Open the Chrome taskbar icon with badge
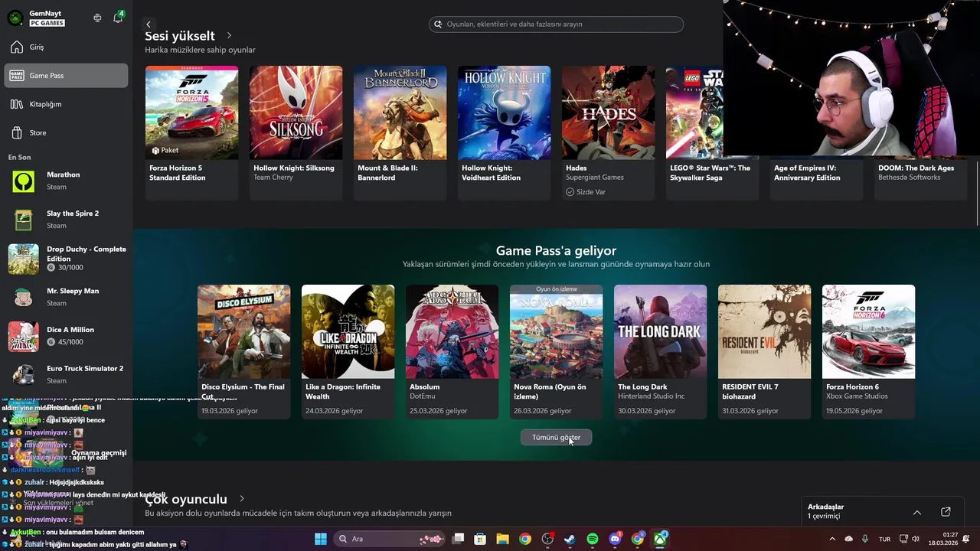The height and width of the screenshot is (551, 980). click(x=637, y=539)
